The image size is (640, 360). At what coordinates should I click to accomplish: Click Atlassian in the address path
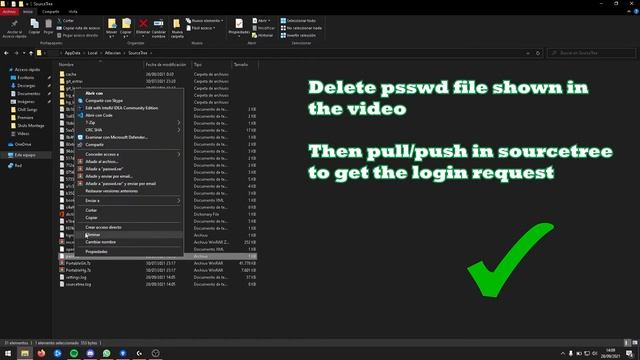point(113,53)
